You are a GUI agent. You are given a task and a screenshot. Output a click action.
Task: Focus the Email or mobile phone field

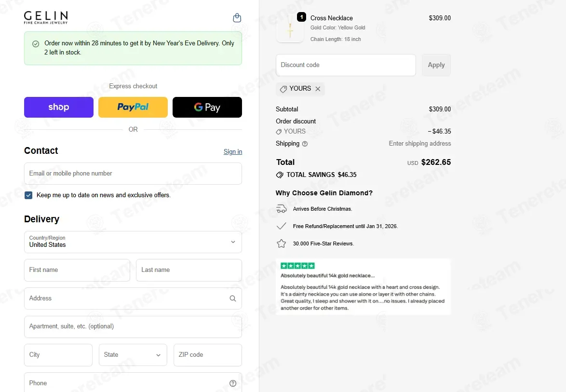pyautogui.click(x=133, y=174)
